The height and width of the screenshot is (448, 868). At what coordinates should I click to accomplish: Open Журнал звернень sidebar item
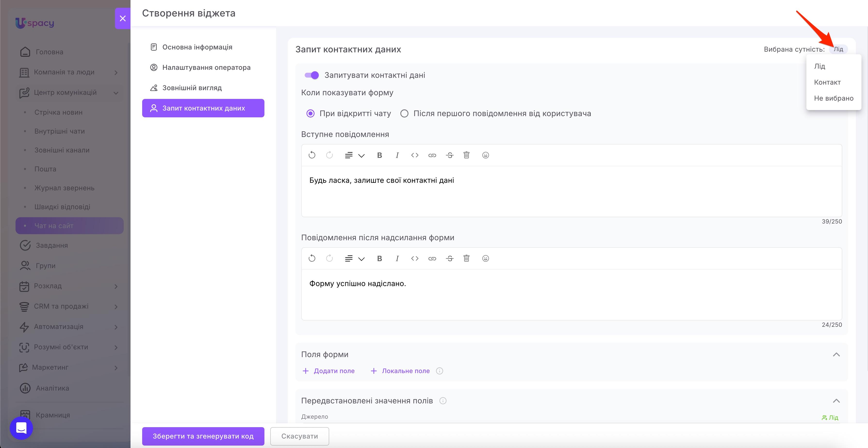(69, 188)
